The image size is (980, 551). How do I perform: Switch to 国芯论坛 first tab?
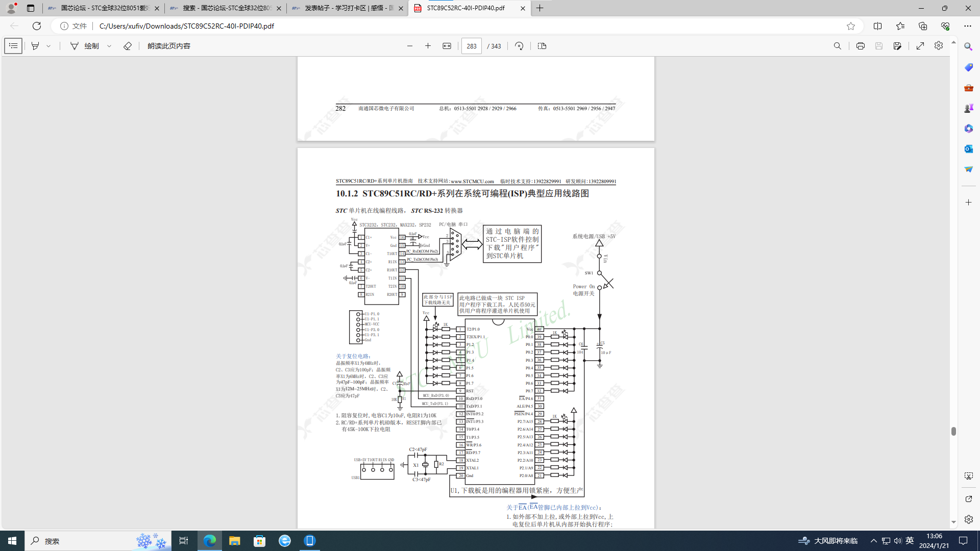[x=104, y=8]
